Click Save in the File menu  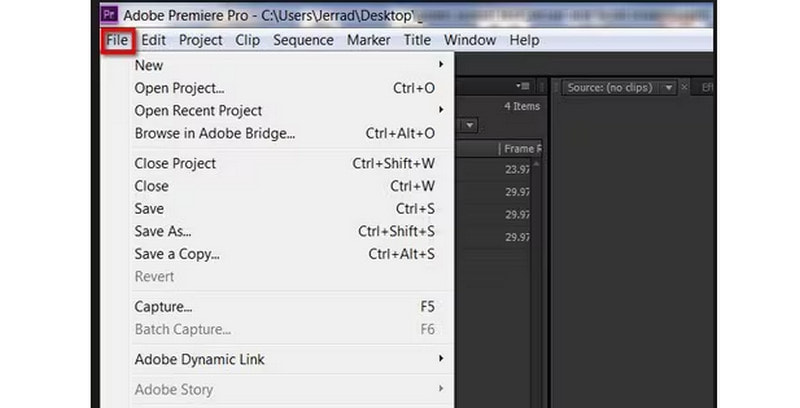292,209
